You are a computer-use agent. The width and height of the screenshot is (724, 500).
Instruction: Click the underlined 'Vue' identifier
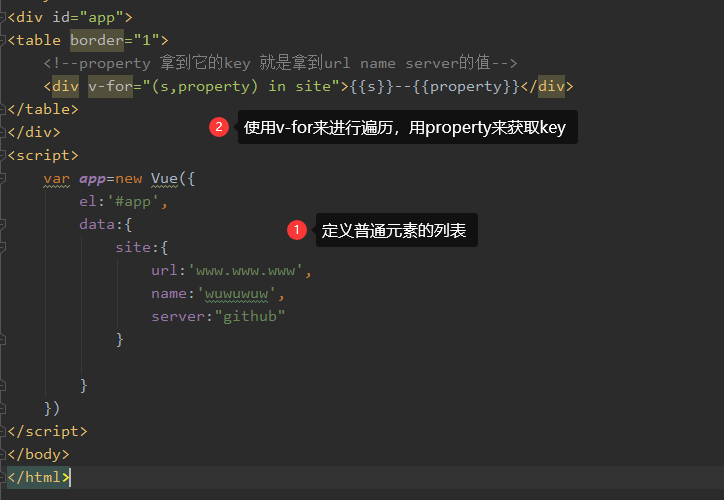tap(164, 179)
